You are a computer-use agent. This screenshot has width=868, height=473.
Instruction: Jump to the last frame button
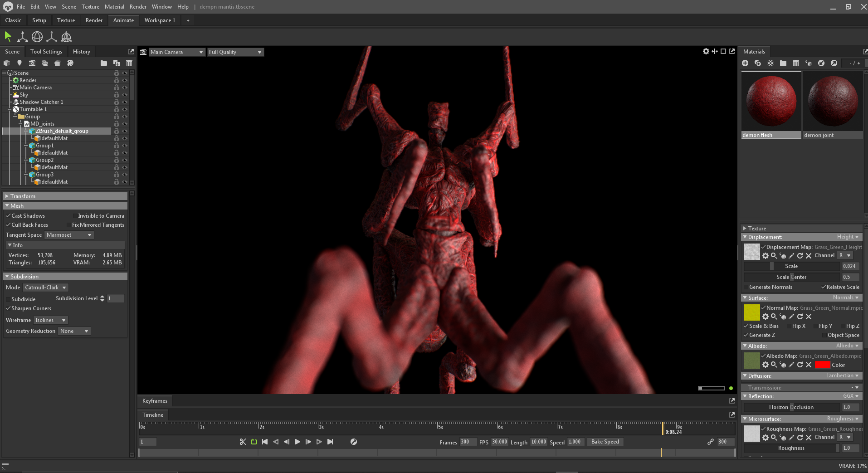(330, 442)
